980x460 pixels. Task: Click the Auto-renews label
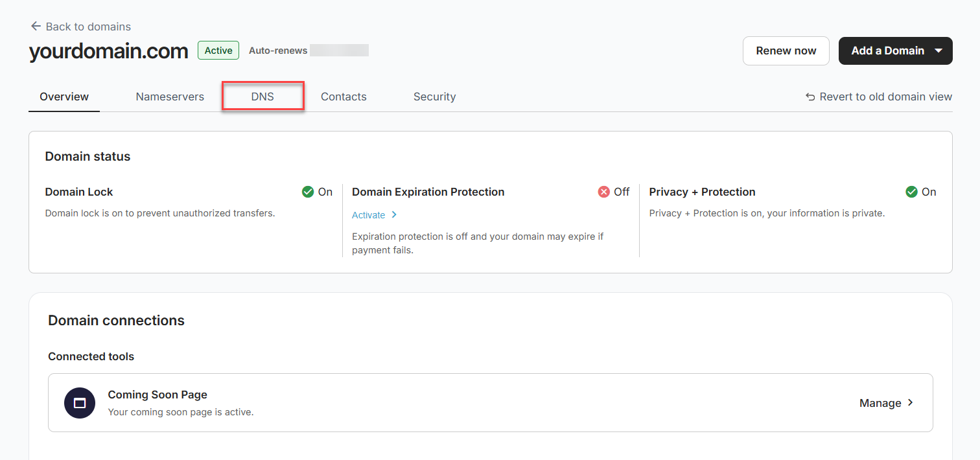click(x=278, y=51)
